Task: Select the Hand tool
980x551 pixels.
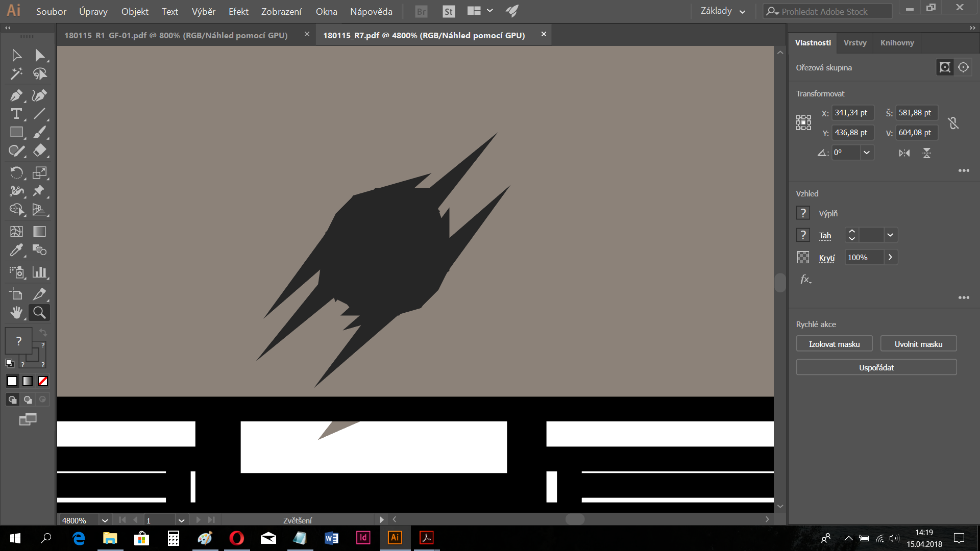Action: [16, 312]
